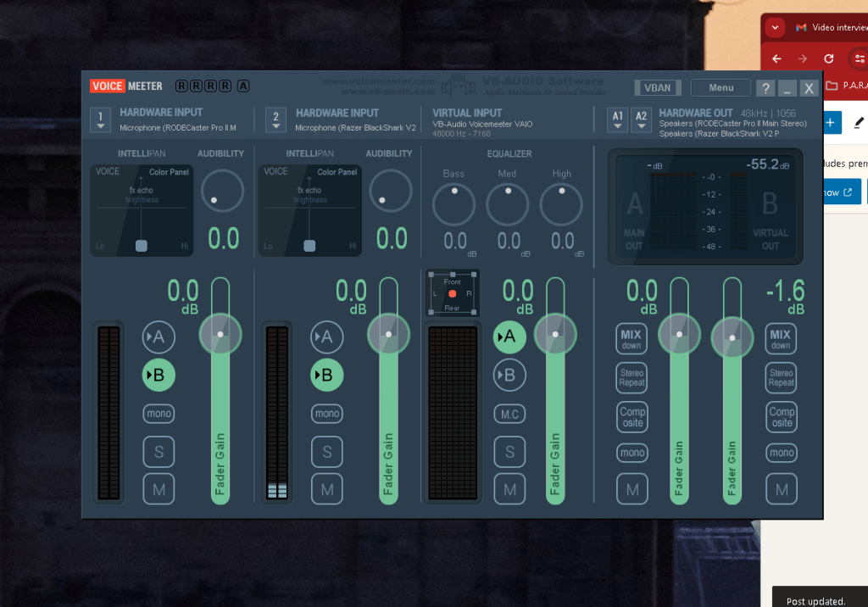Click the Med equalizer knob
The width and height of the screenshot is (868, 607).
508,204
